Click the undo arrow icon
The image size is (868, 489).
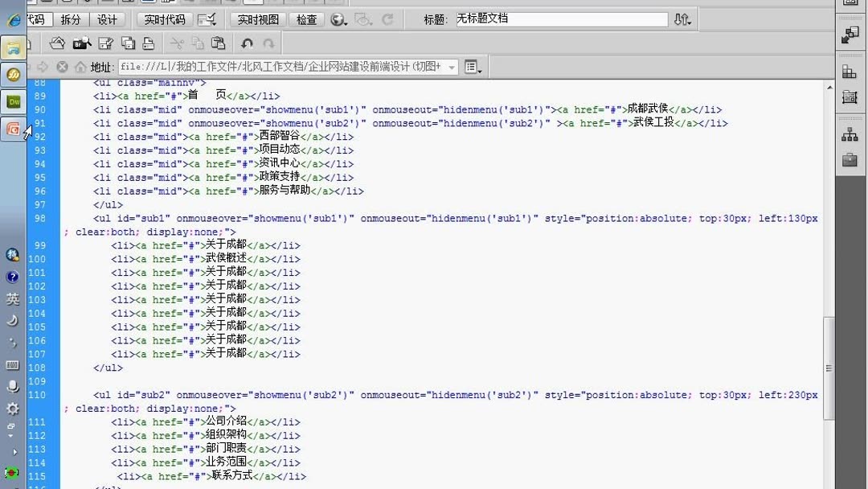pos(247,44)
